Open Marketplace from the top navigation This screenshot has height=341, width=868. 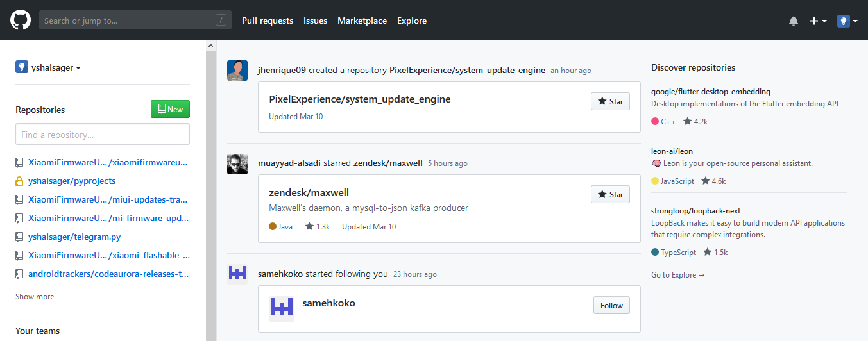click(362, 21)
